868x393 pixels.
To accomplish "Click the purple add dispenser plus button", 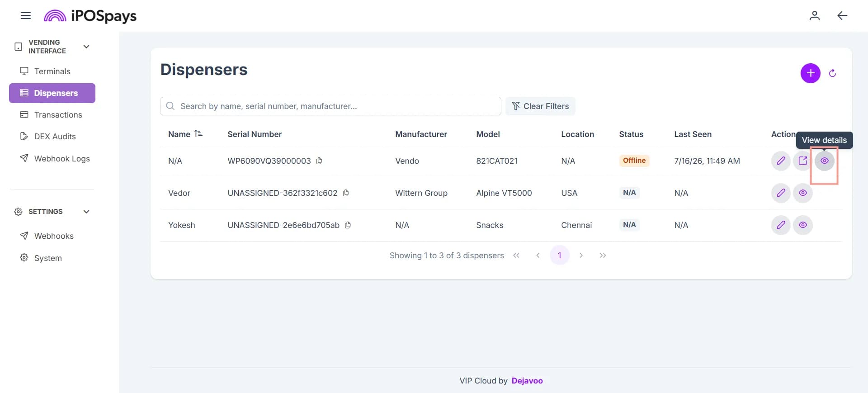I will click(810, 73).
